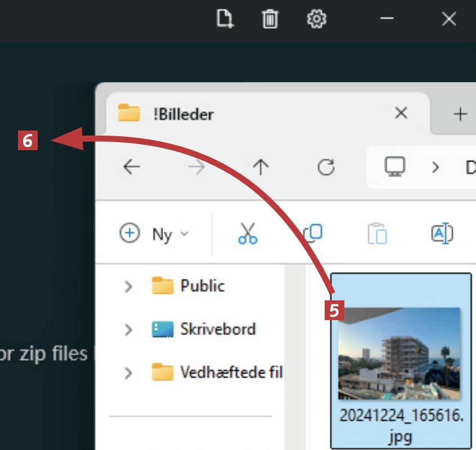Click the add file icon in the dark title bar
This screenshot has height=450, width=476.
[225, 20]
